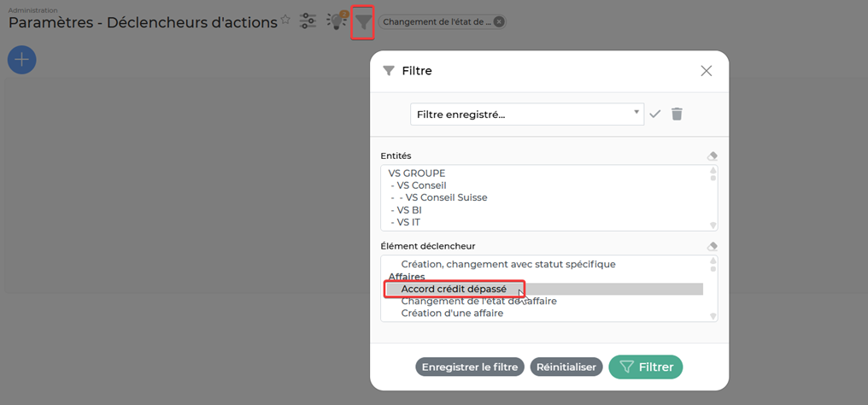Click the 'Réinitialiser' button
The width and height of the screenshot is (868, 405).
pos(566,367)
